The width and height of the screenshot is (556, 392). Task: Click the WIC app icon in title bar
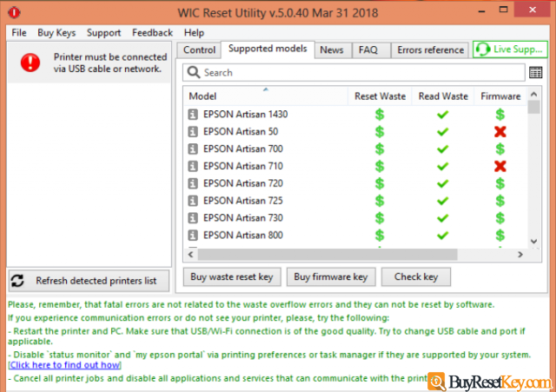(14, 12)
